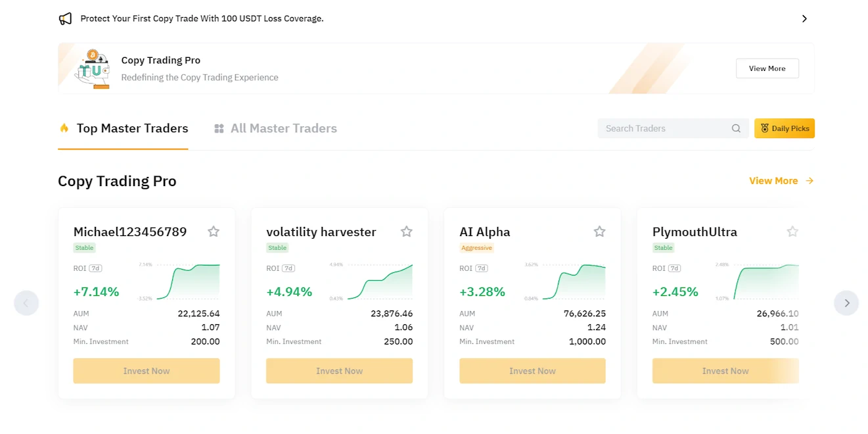Click the megaphone announcement icon
The width and height of the screenshot is (868, 434).
(65, 19)
